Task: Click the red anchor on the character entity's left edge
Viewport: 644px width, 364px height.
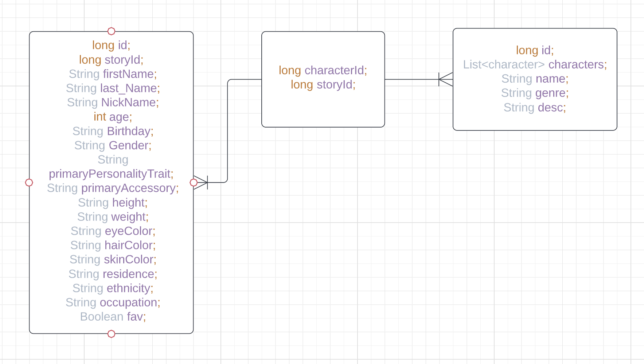Action: pyautogui.click(x=29, y=183)
